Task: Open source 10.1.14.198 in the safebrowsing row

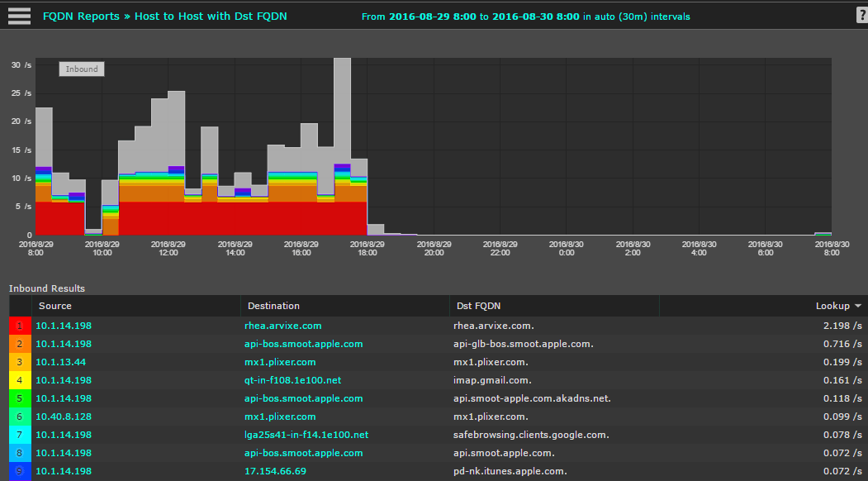Action: 64,435
